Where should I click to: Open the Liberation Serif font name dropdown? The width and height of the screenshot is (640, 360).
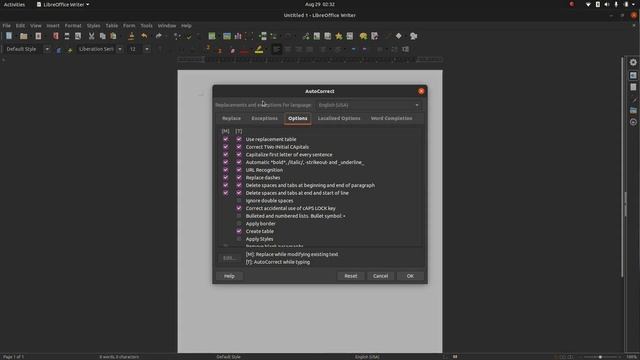120,49
